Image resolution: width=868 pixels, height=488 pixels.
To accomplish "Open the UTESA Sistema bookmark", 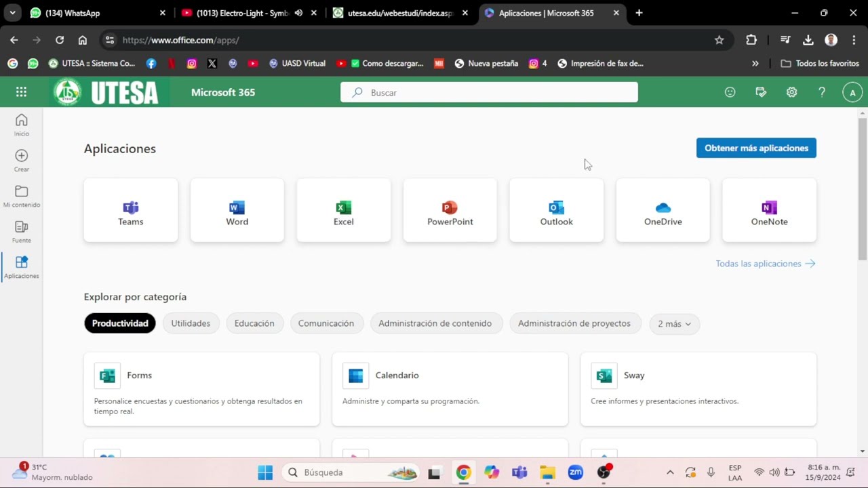I will [x=92, y=63].
